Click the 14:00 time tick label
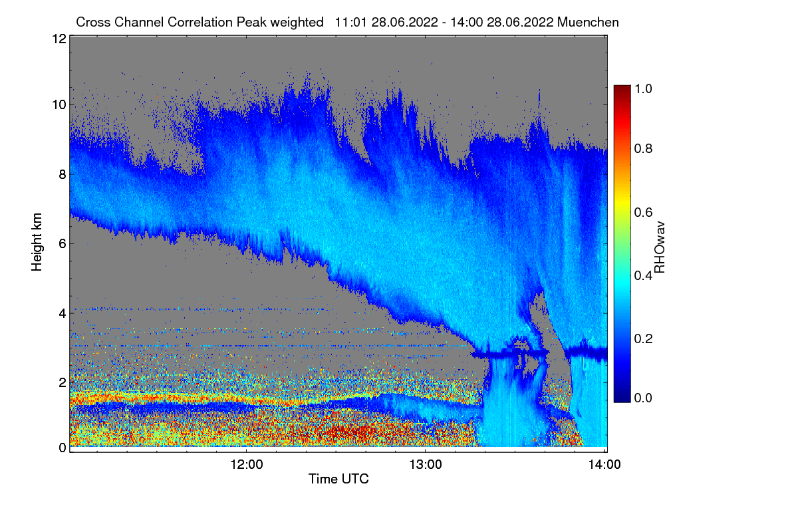Screen dimensions: 798x532 point(604,464)
